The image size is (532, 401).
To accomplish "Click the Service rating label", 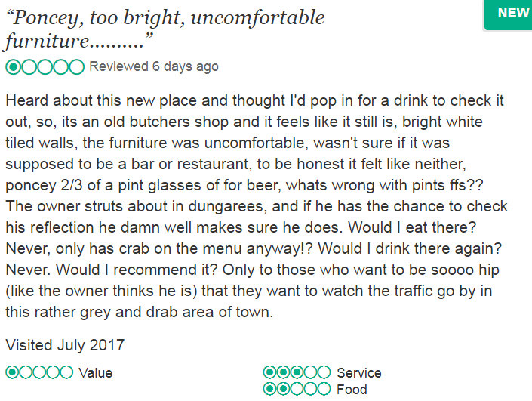I will point(358,373).
